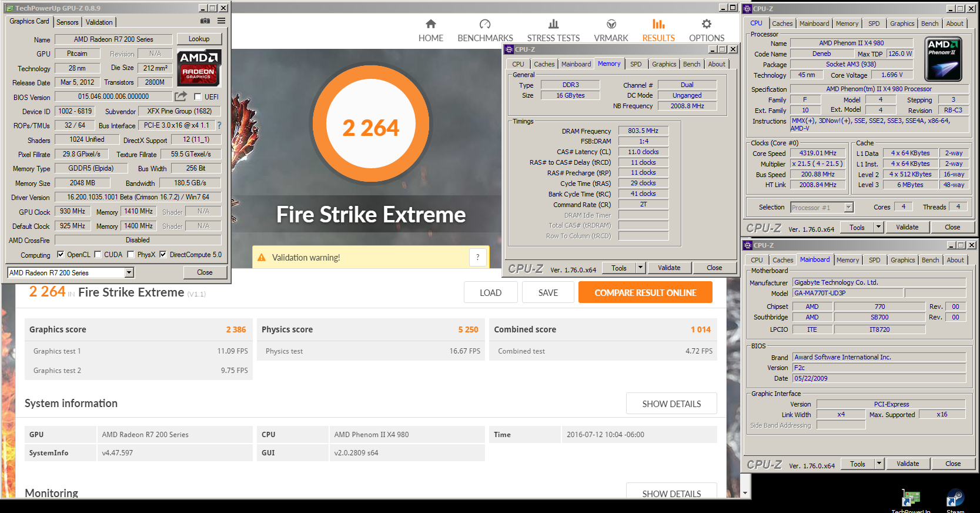Open BENCHMARKS in 3DMark navigation
Screen dimensions: 980x513
(485, 31)
